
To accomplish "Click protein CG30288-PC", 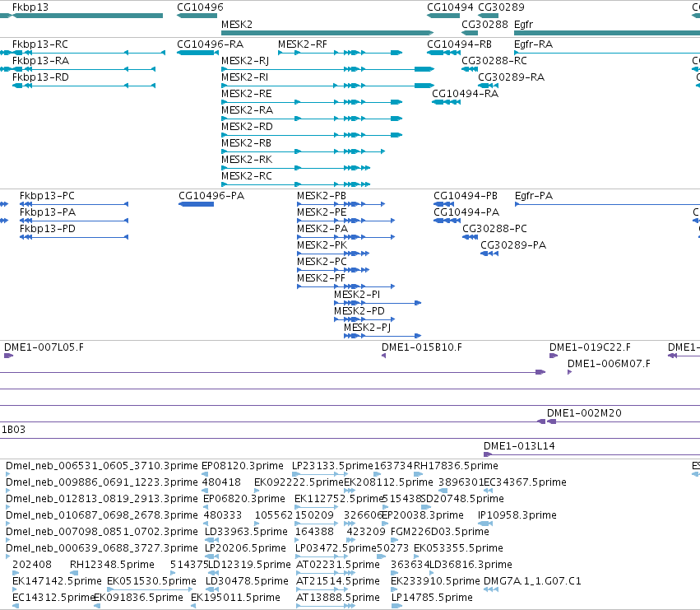I will pyautogui.click(x=494, y=229).
